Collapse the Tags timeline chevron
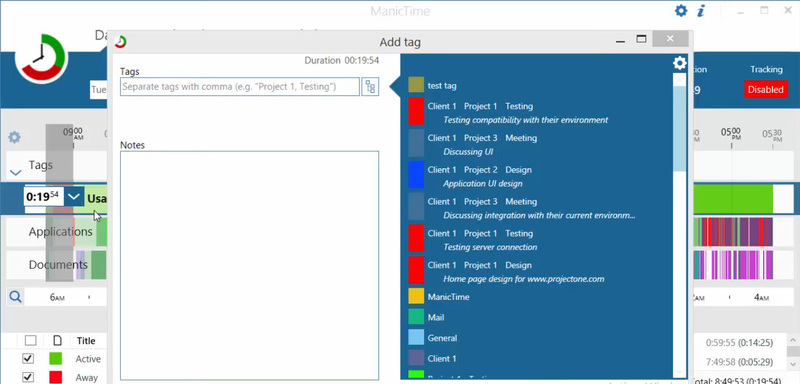 click(15, 172)
